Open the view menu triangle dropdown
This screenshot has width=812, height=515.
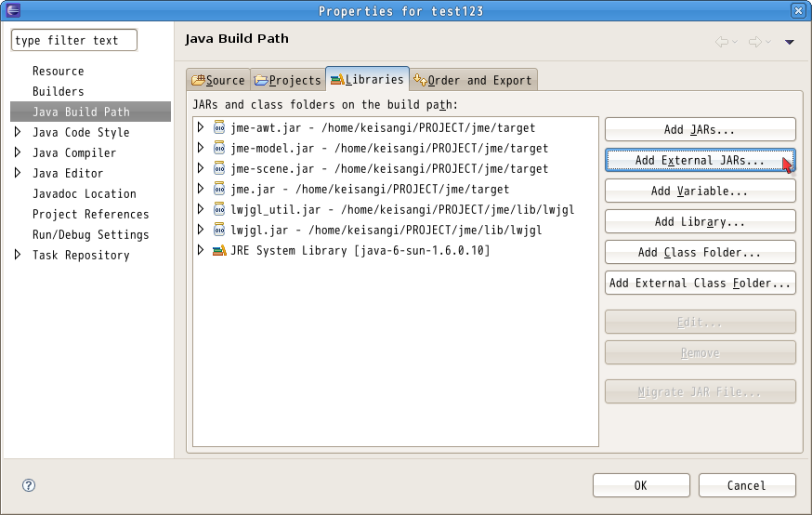click(790, 42)
